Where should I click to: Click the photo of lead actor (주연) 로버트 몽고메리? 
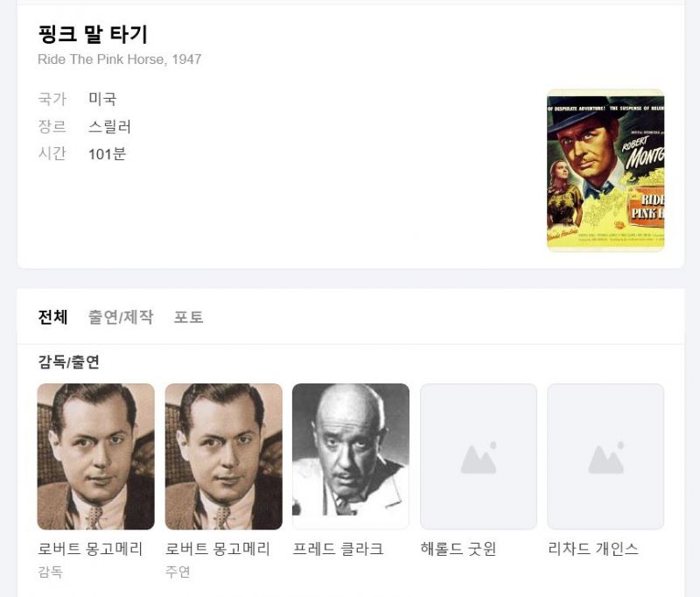(224, 456)
